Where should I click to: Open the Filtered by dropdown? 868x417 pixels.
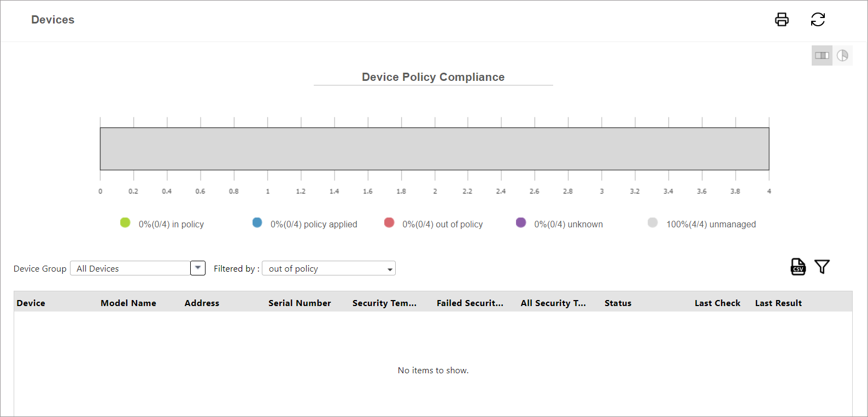pos(329,268)
